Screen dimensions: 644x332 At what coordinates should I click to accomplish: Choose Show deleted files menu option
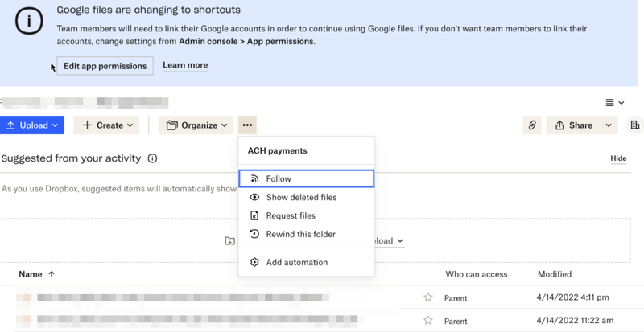coord(301,197)
